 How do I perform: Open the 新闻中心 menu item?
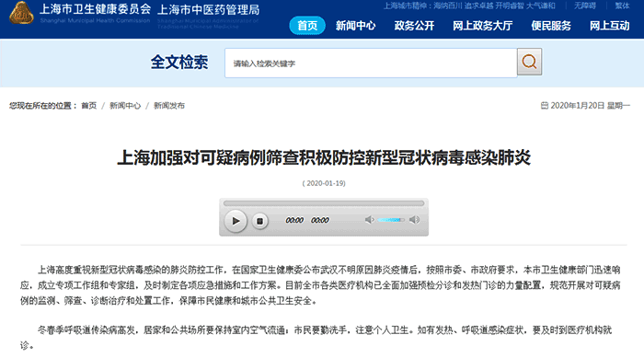[x=356, y=26]
